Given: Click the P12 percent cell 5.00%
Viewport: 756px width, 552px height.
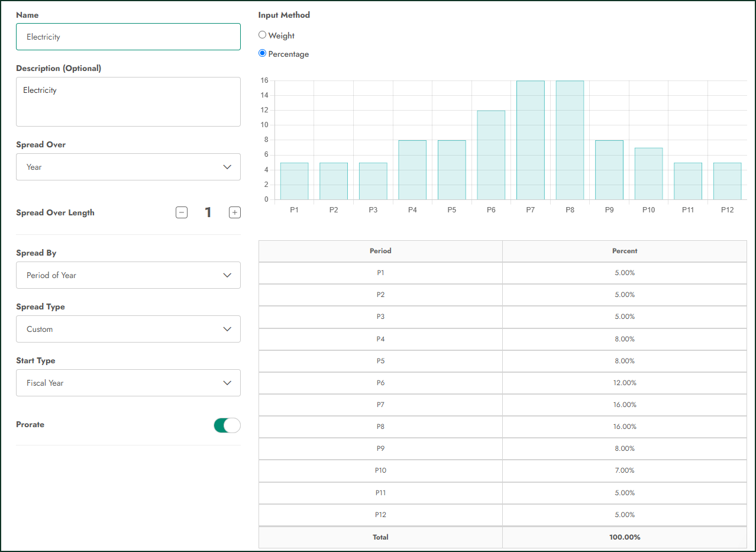Looking at the screenshot, I should 625,515.
